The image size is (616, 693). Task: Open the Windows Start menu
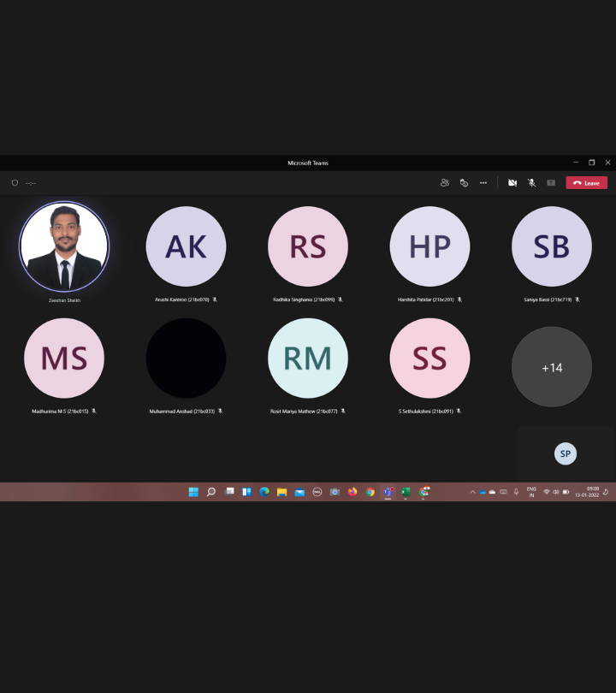pyautogui.click(x=193, y=492)
